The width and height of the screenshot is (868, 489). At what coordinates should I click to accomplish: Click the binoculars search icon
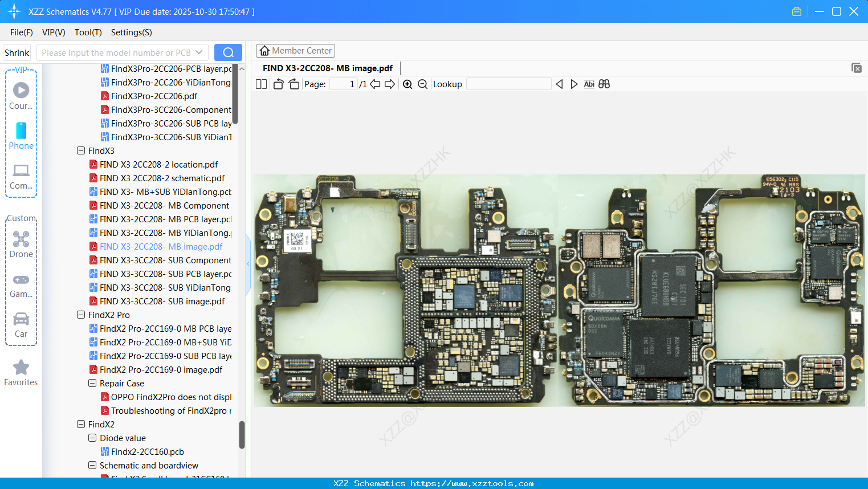[604, 84]
